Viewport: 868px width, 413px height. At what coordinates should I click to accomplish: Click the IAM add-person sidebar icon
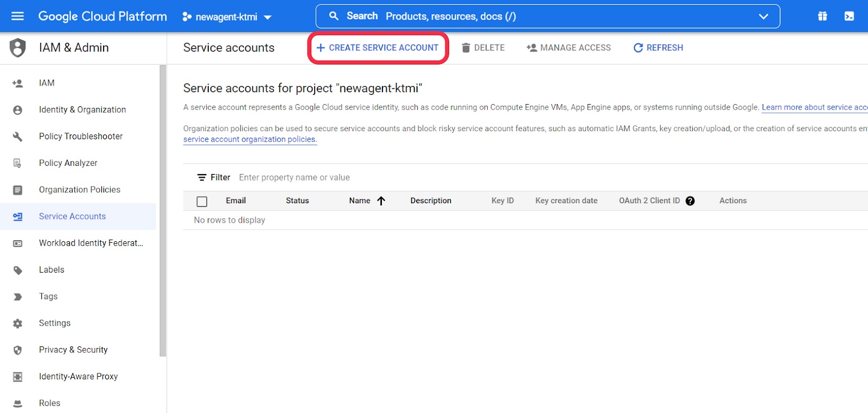(x=17, y=83)
